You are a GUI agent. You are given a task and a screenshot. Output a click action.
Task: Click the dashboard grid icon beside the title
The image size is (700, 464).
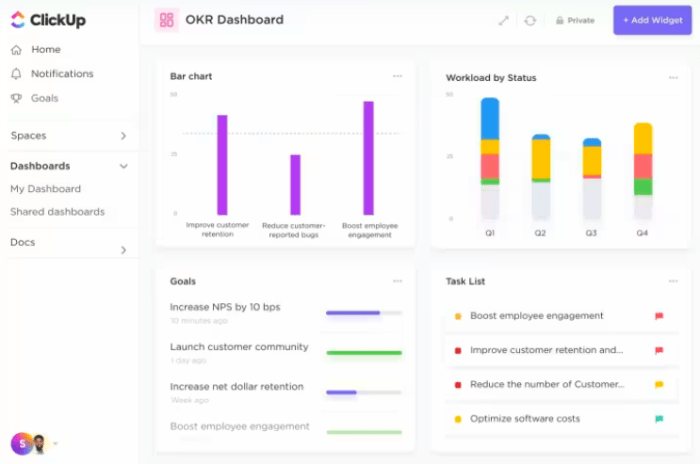[167, 20]
